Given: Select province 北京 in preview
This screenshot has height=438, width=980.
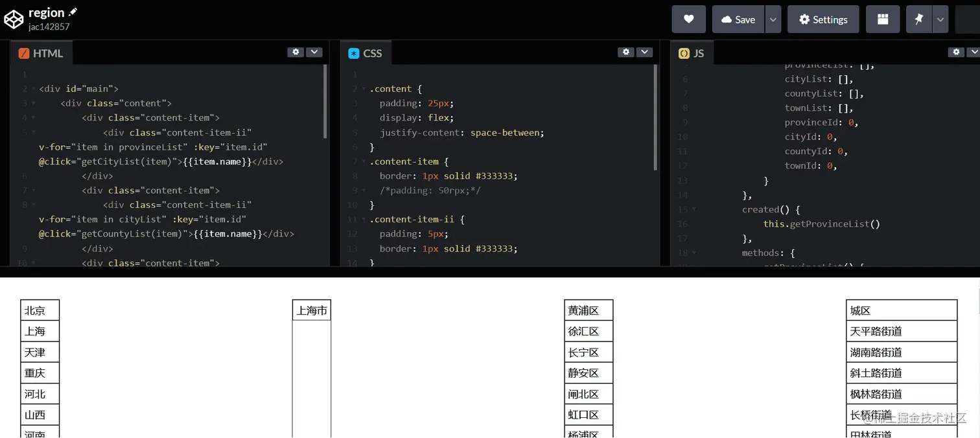Looking at the screenshot, I should 40,310.
